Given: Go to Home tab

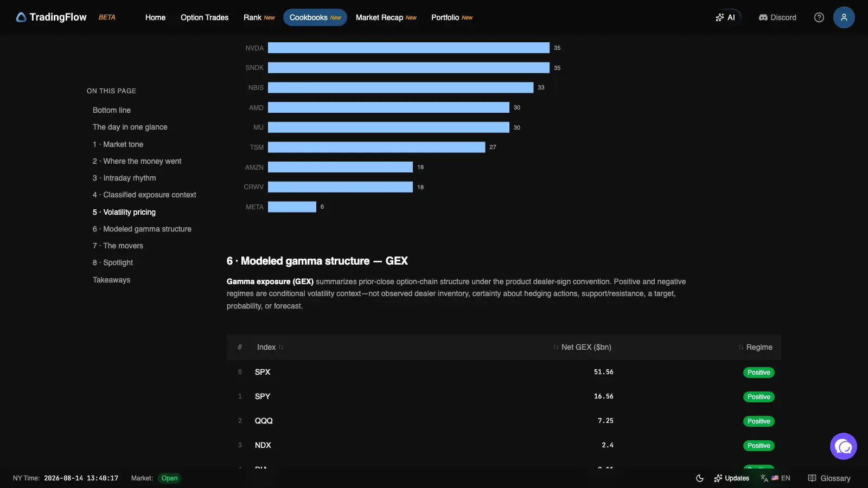Looking at the screenshot, I should click(155, 17).
